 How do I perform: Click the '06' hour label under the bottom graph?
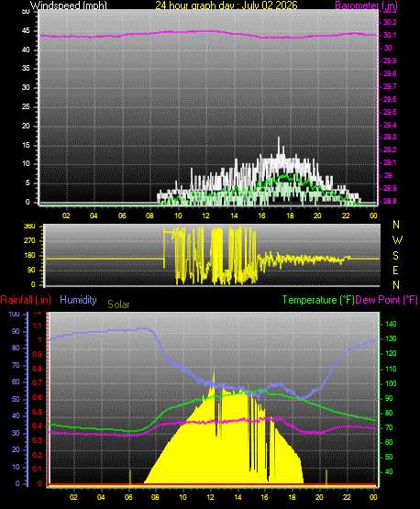[x=128, y=497]
